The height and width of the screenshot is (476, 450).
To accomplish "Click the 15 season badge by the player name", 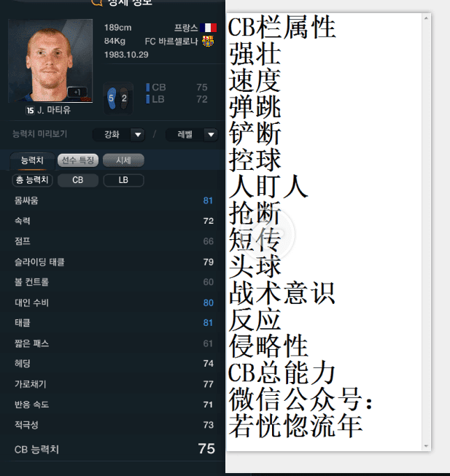I will point(30,110).
